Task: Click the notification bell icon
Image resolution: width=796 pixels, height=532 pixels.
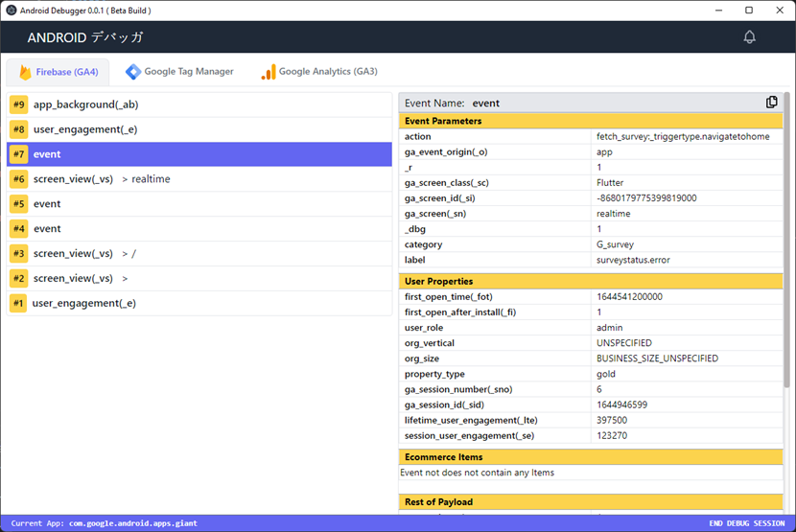Action: (x=749, y=37)
